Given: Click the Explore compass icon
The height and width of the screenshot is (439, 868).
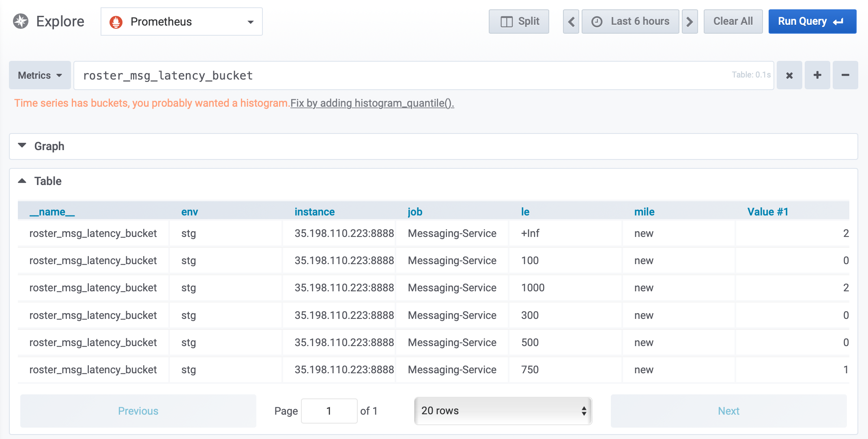Looking at the screenshot, I should tap(21, 21).
